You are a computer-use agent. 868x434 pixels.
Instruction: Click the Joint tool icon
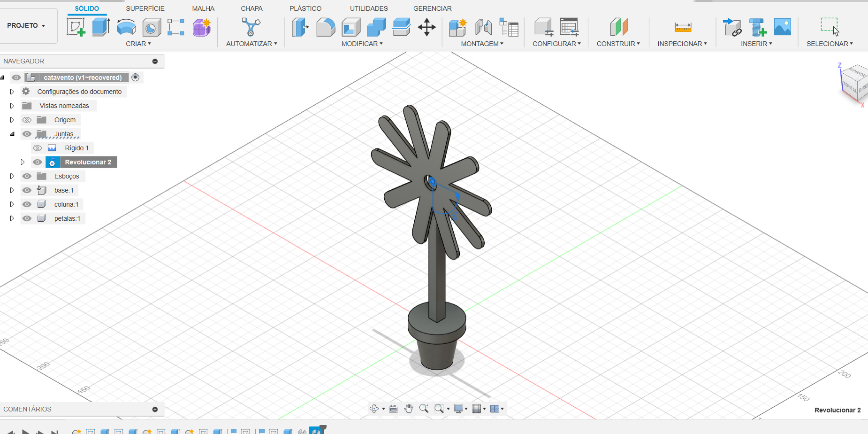coord(483,27)
